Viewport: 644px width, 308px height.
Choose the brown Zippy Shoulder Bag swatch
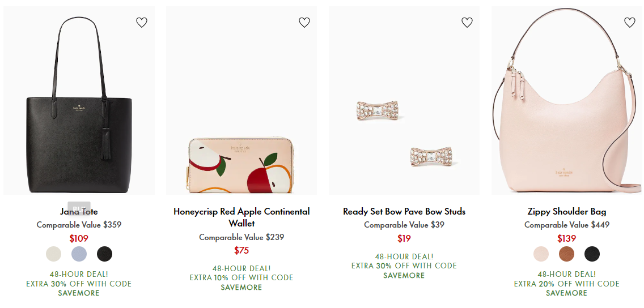(566, 254)
